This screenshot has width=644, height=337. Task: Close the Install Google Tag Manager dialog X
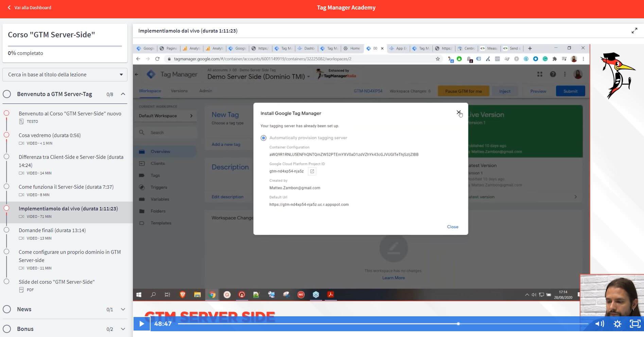tap(458, 112)
